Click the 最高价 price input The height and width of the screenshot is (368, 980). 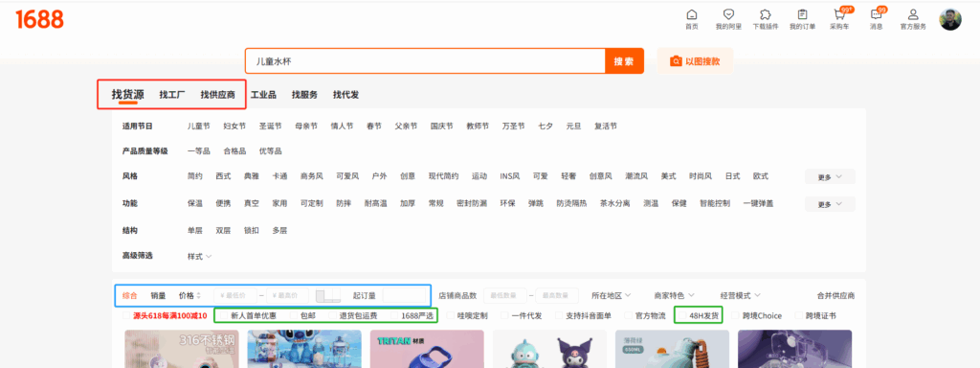click(287, 295)
